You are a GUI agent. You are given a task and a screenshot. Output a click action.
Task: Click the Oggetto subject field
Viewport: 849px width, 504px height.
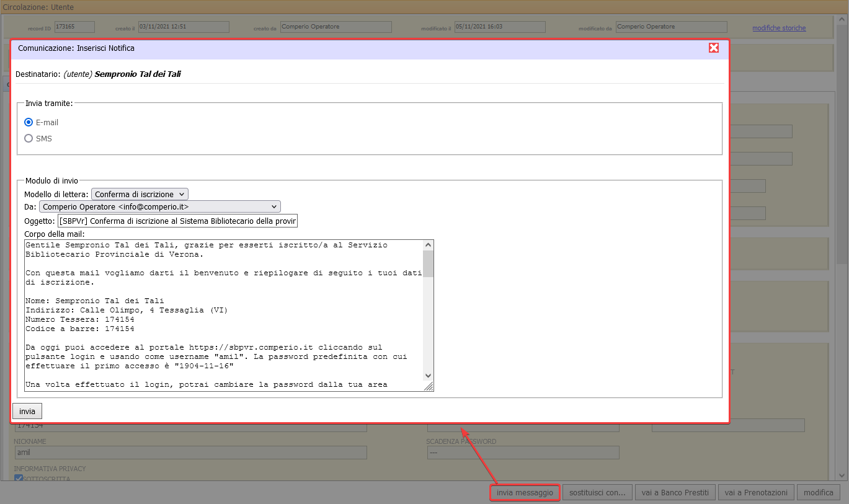(177, 221)
